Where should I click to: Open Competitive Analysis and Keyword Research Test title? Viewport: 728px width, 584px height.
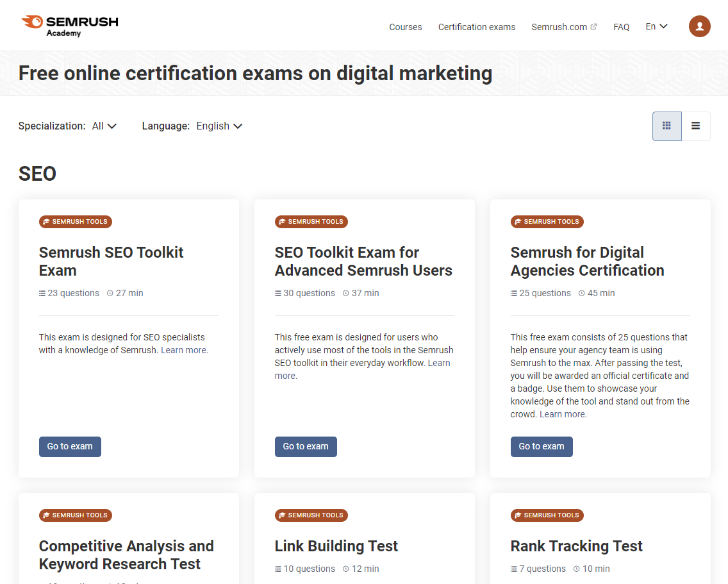point(126,555)
